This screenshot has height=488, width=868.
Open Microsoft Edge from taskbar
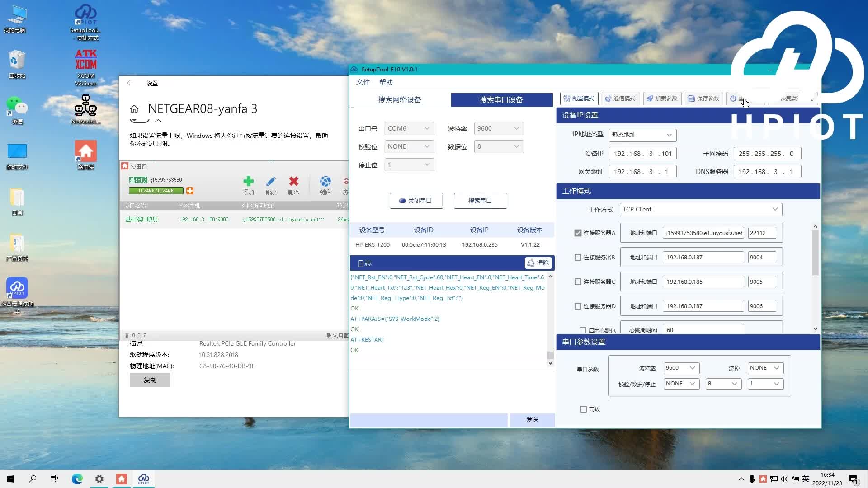point(77,479)
